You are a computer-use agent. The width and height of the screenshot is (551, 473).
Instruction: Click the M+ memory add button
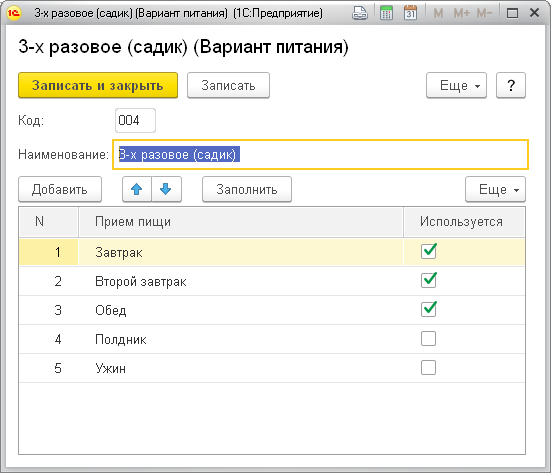click(461, 13)
